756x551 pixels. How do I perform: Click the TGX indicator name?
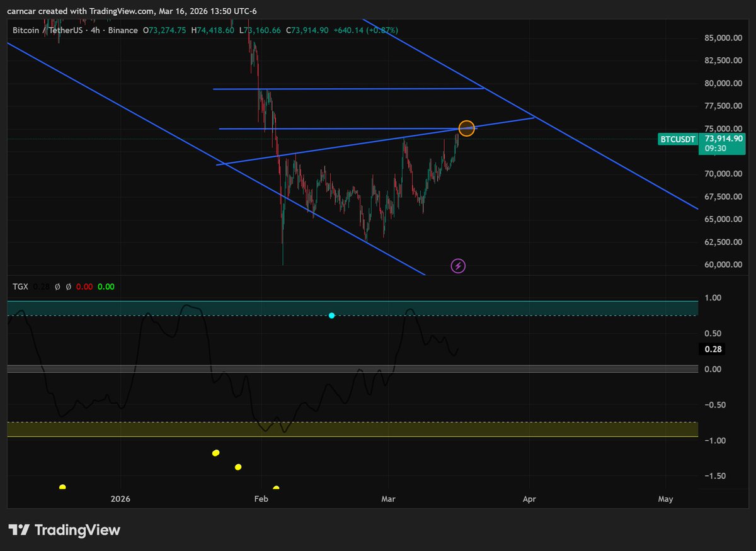pos(20,287)
